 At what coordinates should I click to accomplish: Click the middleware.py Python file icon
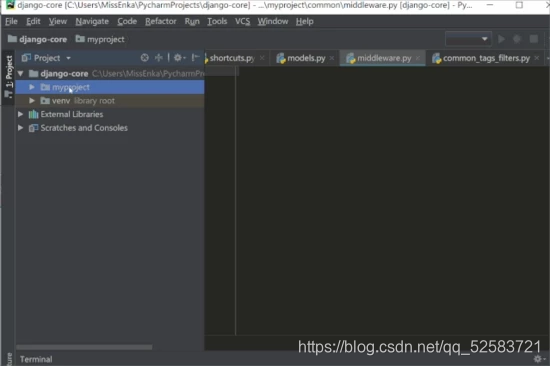350,58
